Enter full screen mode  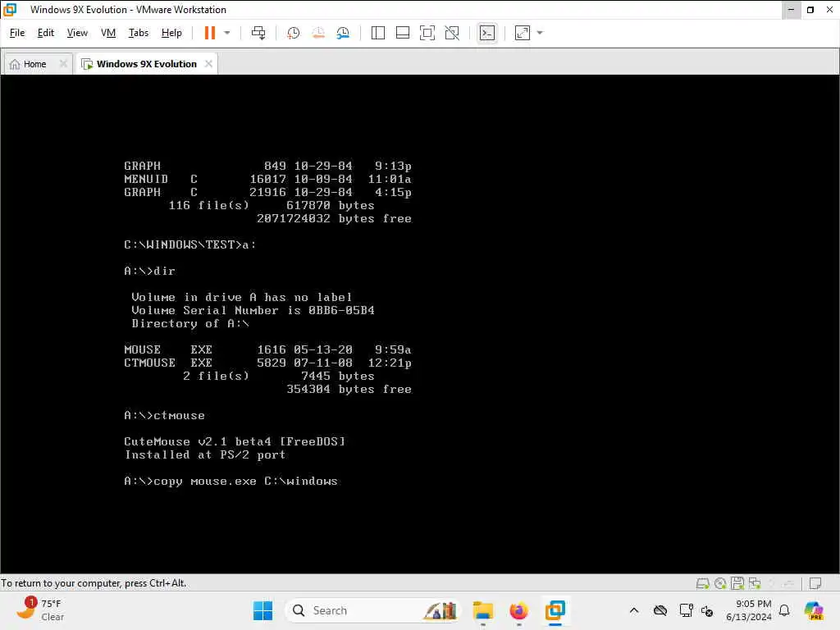427,33
